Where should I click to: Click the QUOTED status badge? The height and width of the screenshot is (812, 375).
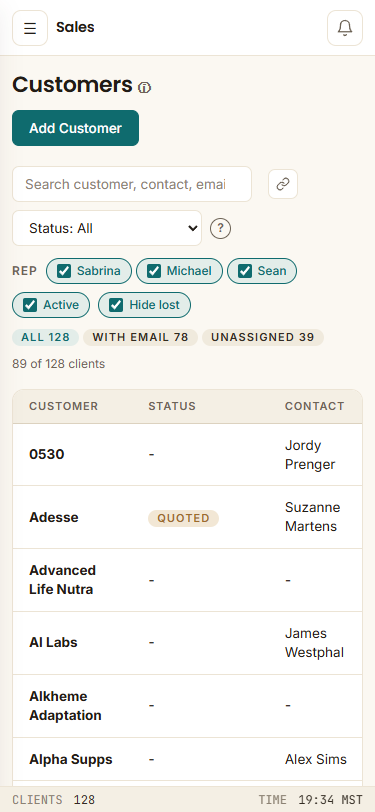point(183,518)
